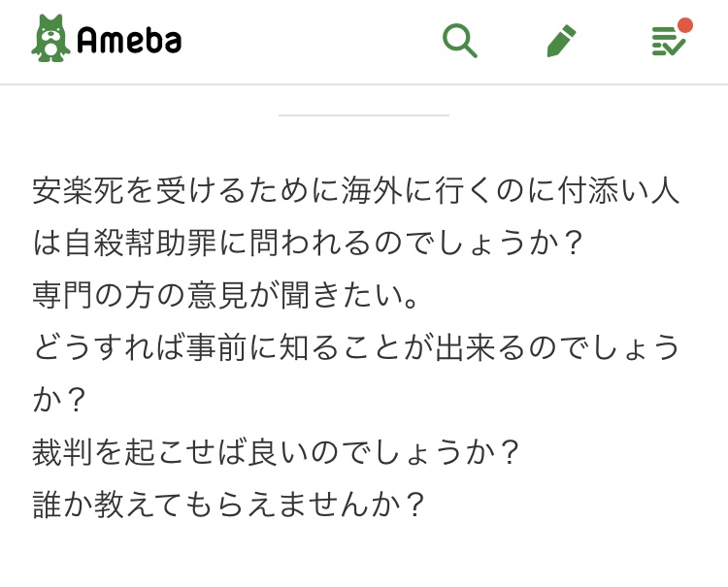Image resolution: width=728 pixels, height=587 pixels.
Task: Click the word 海外 in the first line
Action: click(372, 190)
